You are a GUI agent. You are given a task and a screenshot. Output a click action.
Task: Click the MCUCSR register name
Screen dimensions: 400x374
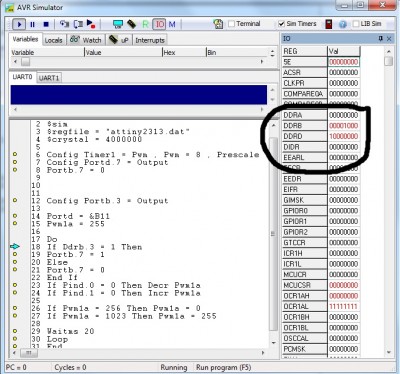coord(305,285)
